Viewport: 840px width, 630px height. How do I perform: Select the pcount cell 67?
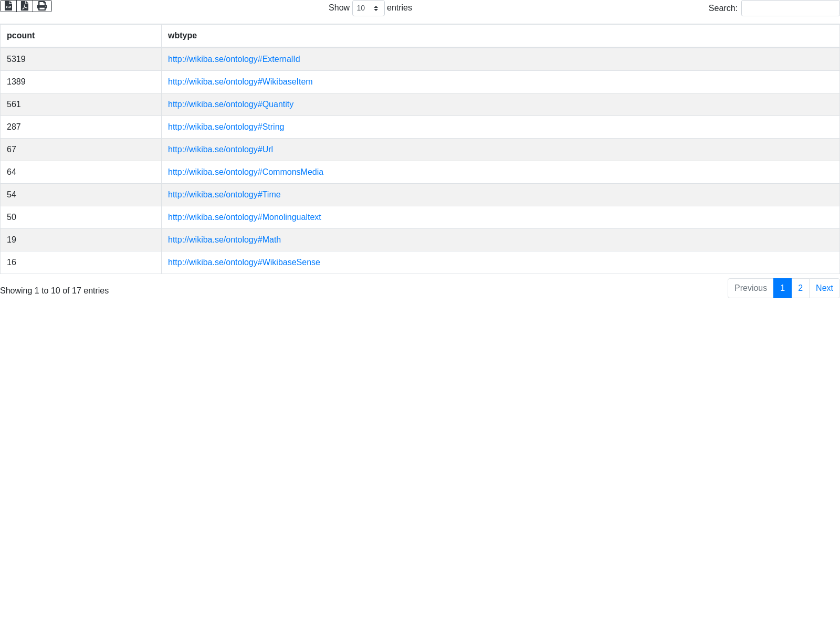coord(81,150)
